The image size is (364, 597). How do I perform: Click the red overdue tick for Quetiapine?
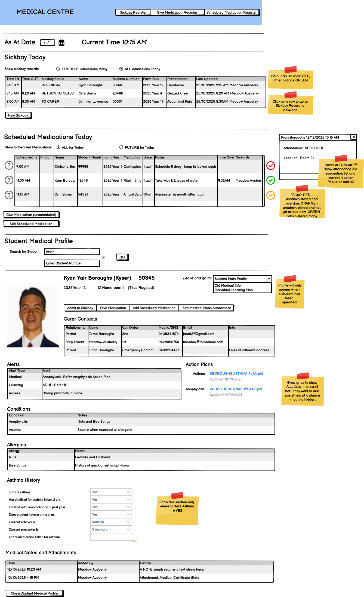click(270, 166)
